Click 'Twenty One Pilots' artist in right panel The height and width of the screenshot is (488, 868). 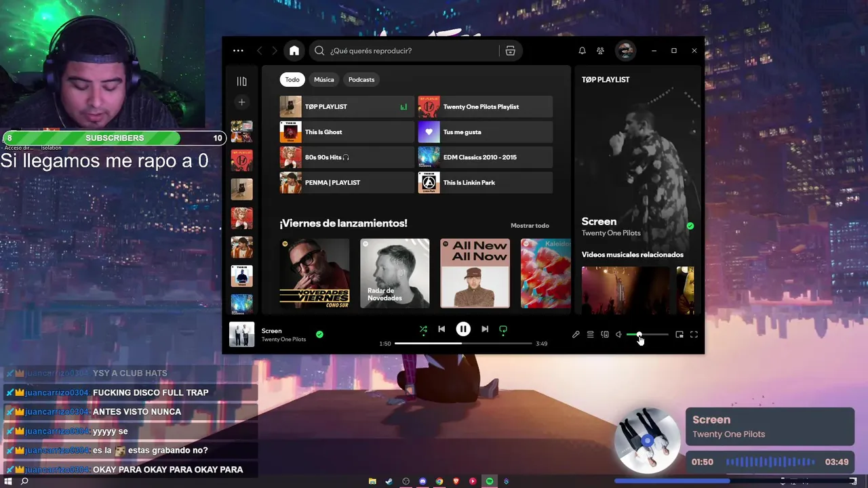click(x=611, y=233)
